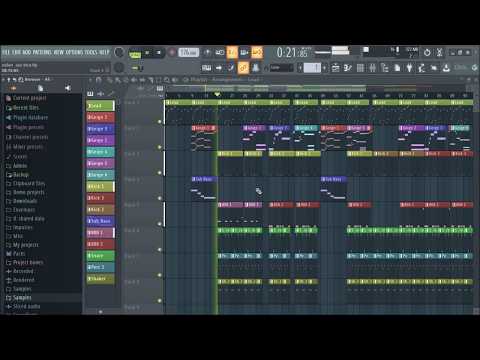Viewport: 480px width, 360px height.
Task: Toggle the green pattern/song mode switch
Action: point(135,54)
